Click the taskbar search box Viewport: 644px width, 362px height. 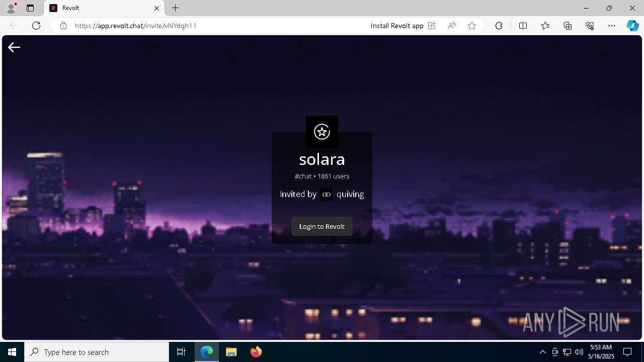coord(97,352)
